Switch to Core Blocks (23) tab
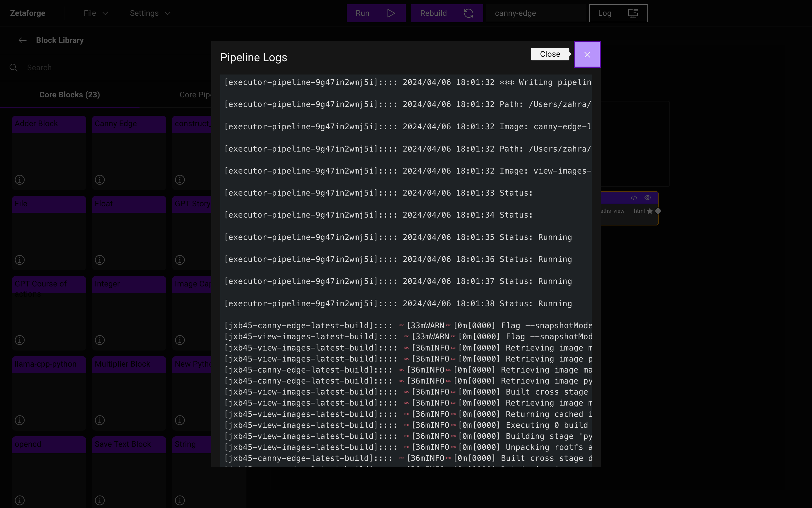The image size is (812, 508). pyautogui.click(x=70, y=95)
